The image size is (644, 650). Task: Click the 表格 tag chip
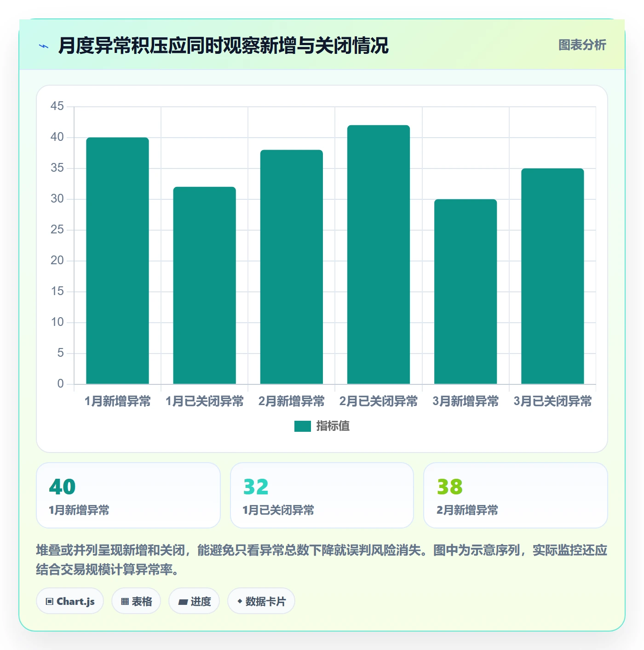coord(136,601)
